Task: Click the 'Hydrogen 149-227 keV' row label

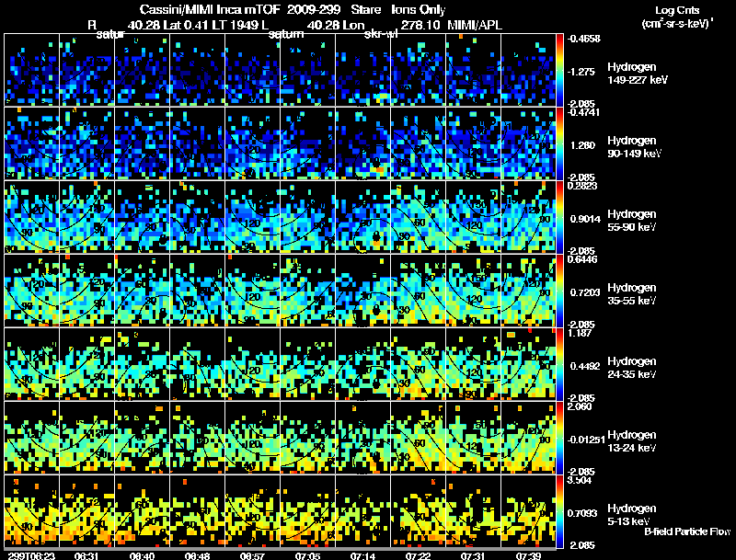Action: [x=638, y=74]
